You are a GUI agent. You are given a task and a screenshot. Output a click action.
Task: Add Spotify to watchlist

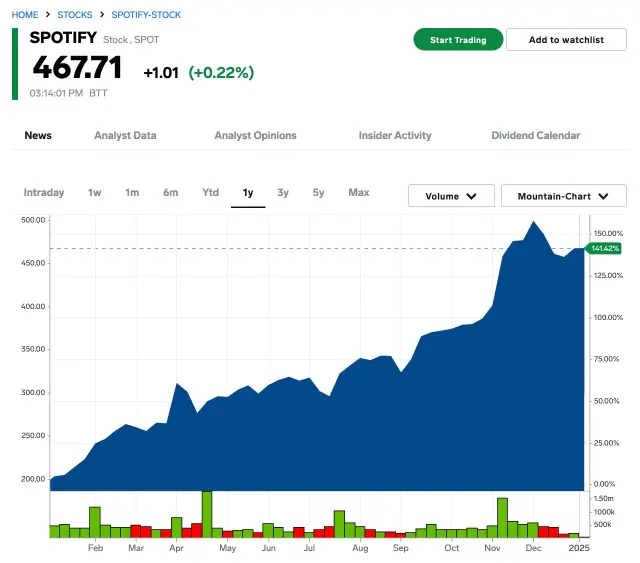566,40
